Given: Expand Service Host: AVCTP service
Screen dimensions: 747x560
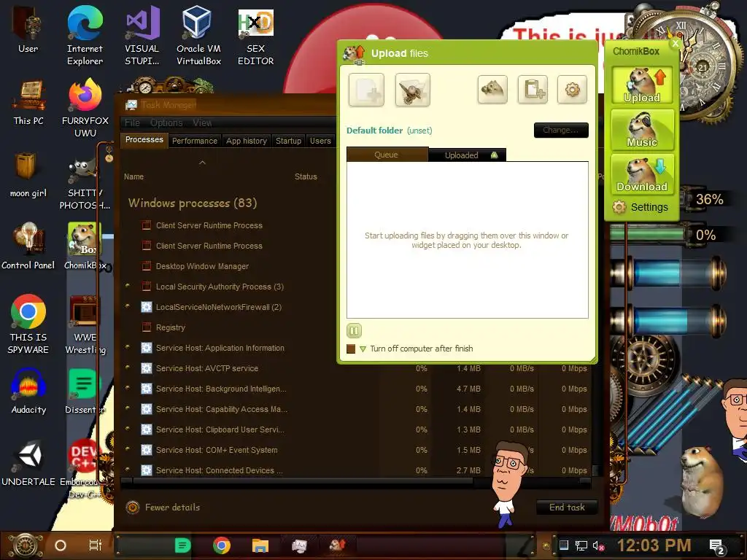Looking at the screenshot, I should tap(128, 368).
